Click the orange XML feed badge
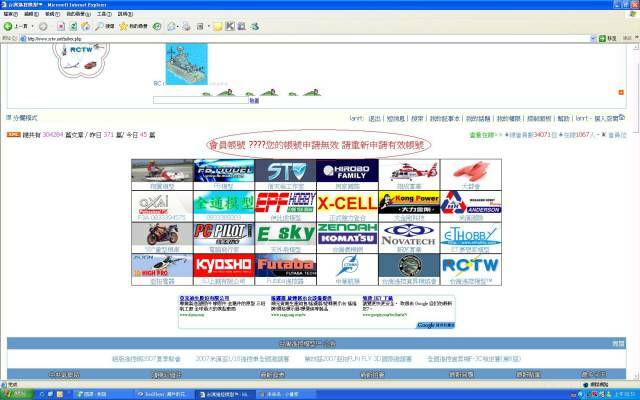 [x=13, y=134]
